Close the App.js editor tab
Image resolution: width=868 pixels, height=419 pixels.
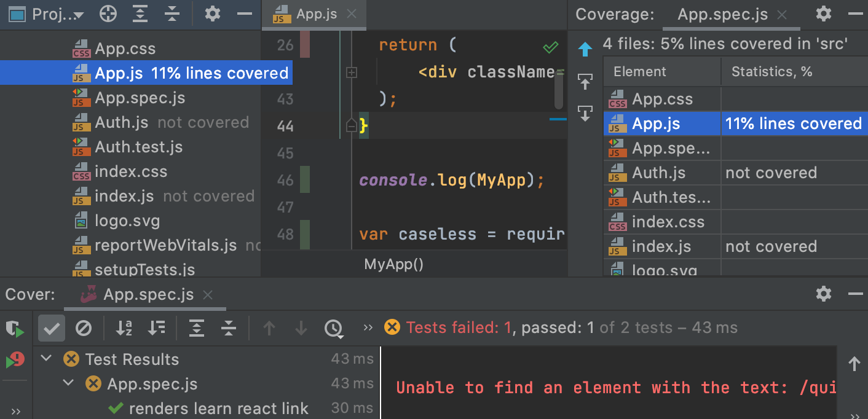click(x=352, y=14)
